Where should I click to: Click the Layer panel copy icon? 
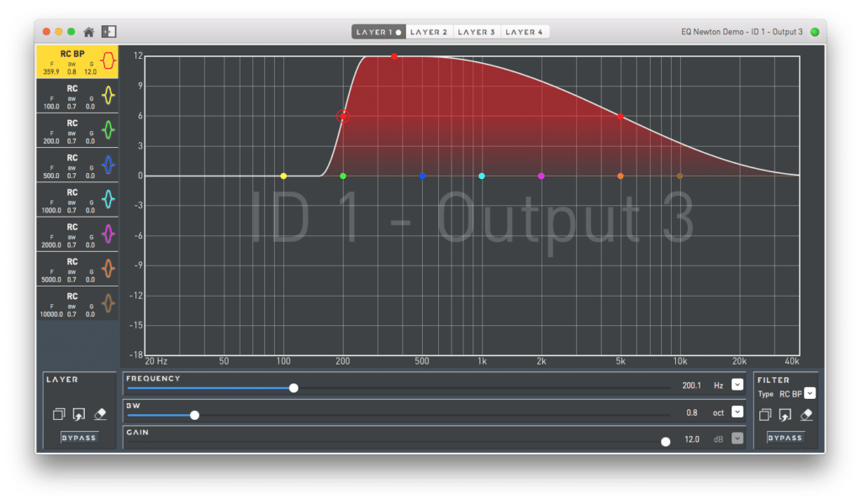click(58, 414)
